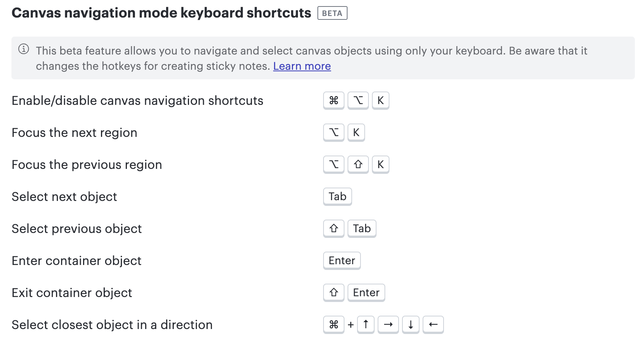Click the left arrow key badge
Screen dimensions: 644x350
click(433, 324)
